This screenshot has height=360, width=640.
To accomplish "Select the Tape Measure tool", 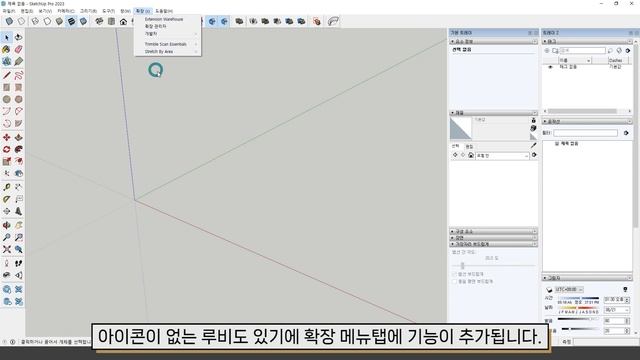I will (7, 187).
